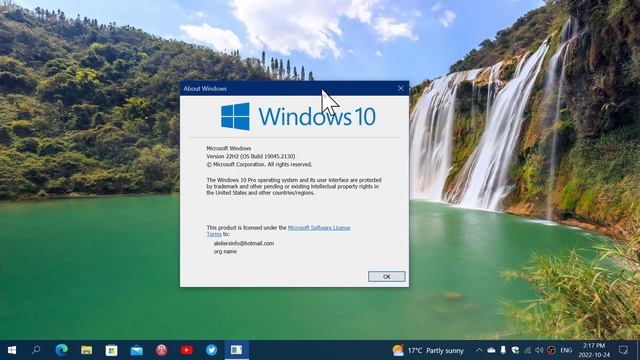Open the Microsoft Software License link

tap(319, 228)
